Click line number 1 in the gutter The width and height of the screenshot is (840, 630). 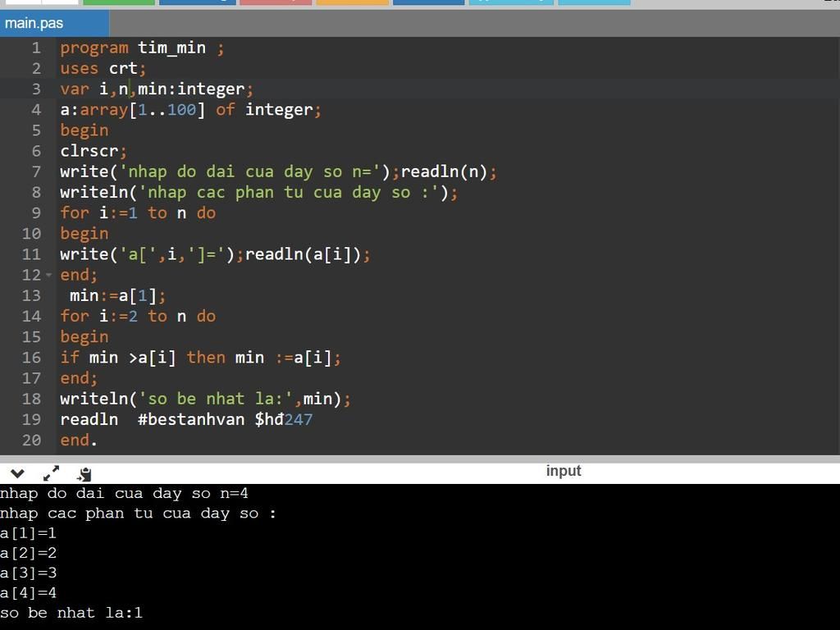coord(36,48)
